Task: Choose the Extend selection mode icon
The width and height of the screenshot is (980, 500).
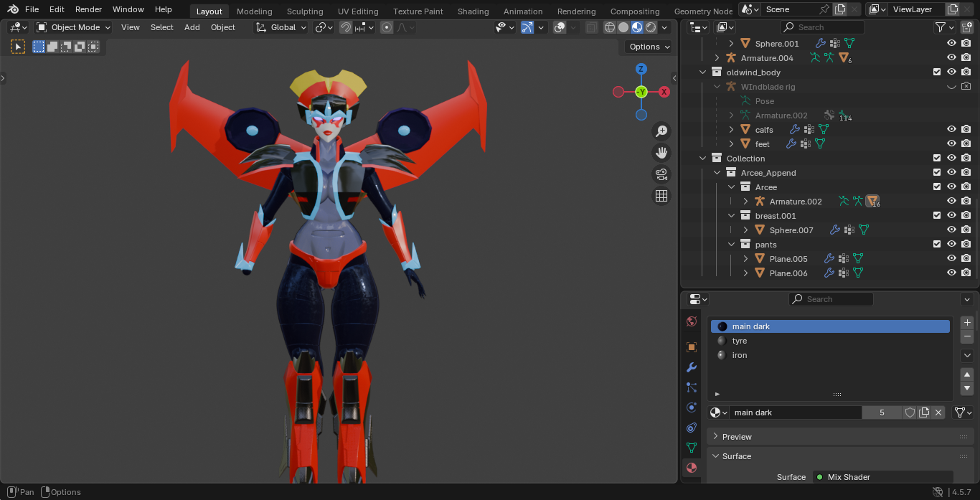Action: [x=52, y=47]
